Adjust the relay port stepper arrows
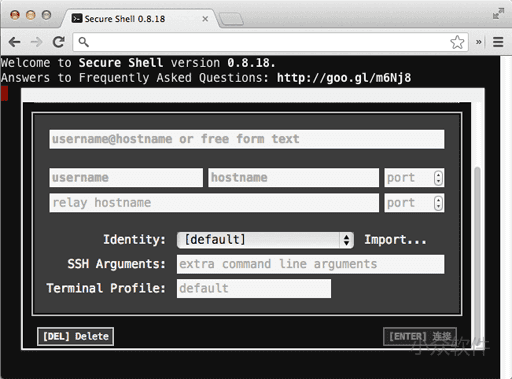 (x=438, y=203)
